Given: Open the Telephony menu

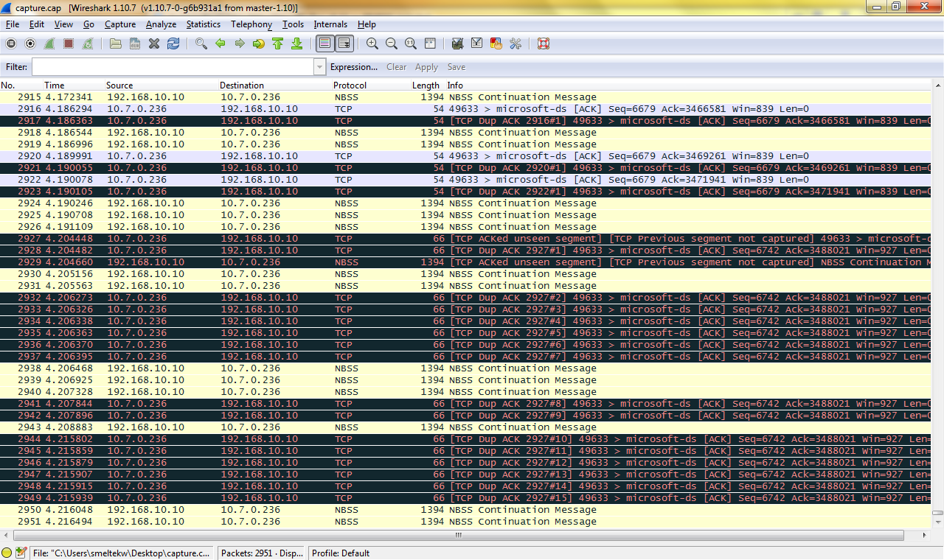Looking at the screenshot, I should 251,24.
